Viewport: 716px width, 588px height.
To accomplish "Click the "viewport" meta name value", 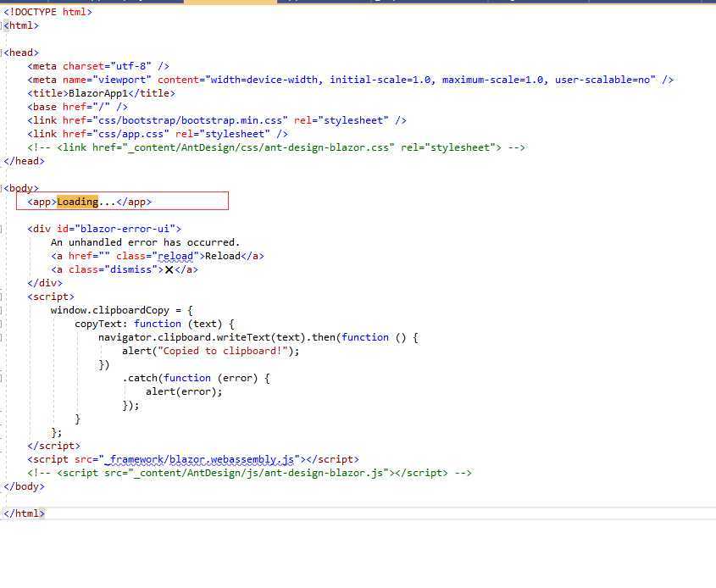I will [x=122, y=80].
